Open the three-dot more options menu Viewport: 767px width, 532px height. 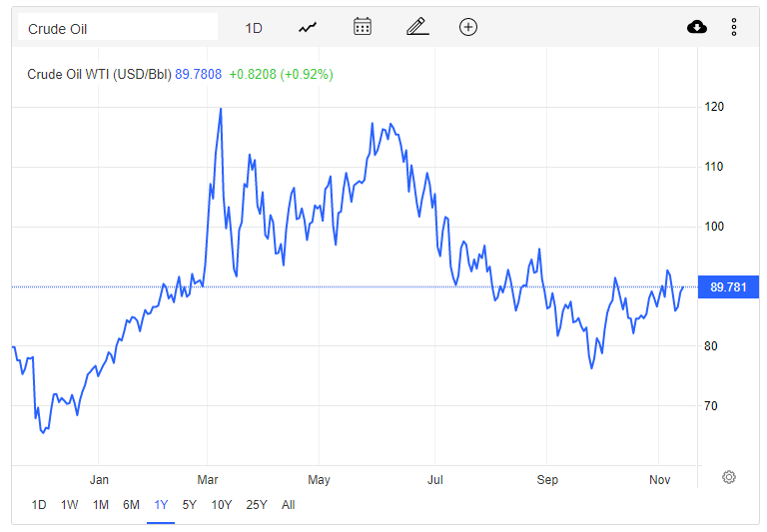(734, 27)
